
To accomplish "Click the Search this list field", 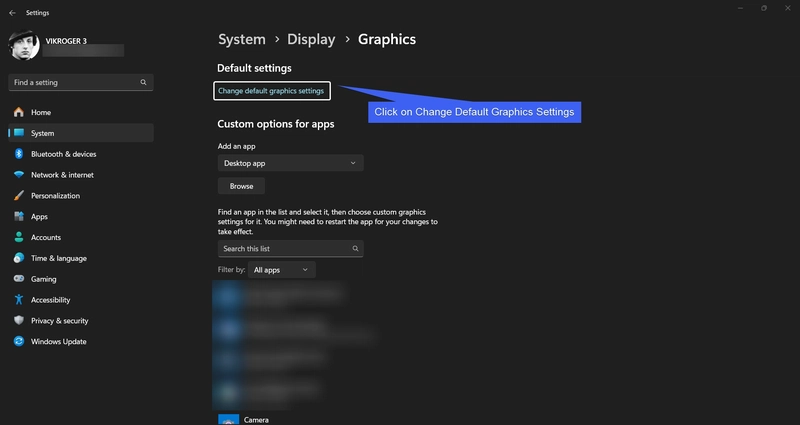I will pos(290,248).
